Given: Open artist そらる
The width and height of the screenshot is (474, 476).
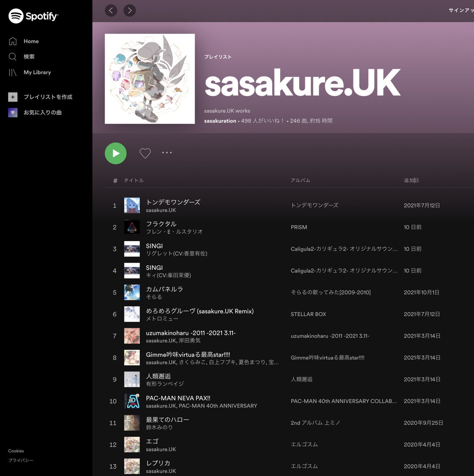Looking at the screenshot, I should 154,297.
